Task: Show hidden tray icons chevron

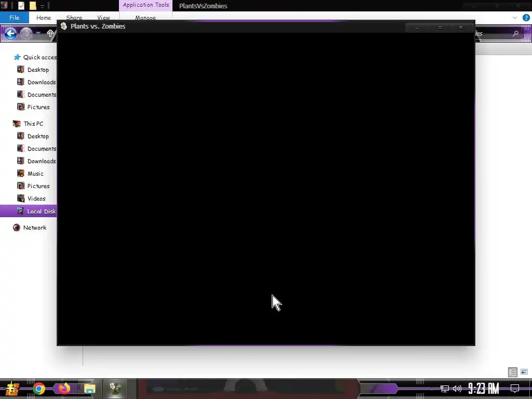Action: 432,389
